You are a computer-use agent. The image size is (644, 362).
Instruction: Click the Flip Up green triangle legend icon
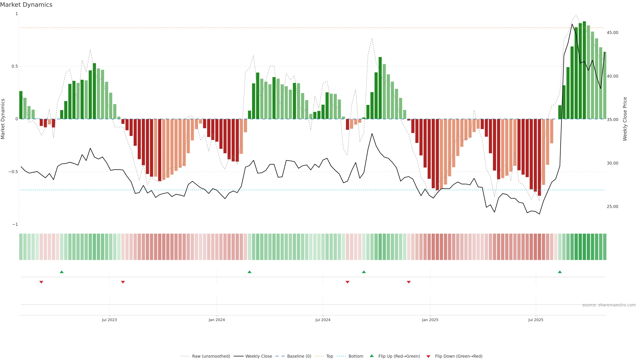[371, 356]
